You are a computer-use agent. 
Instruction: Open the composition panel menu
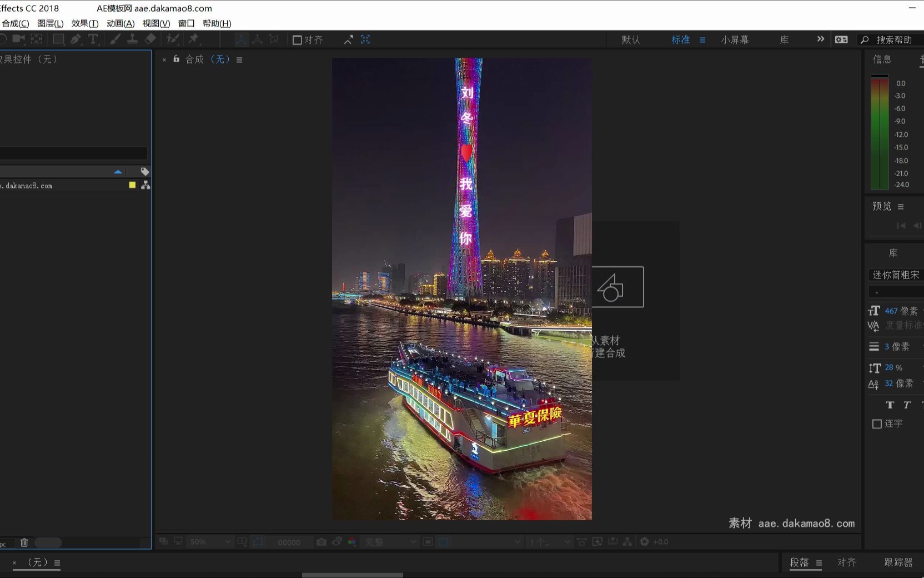[x=239, y=60]
